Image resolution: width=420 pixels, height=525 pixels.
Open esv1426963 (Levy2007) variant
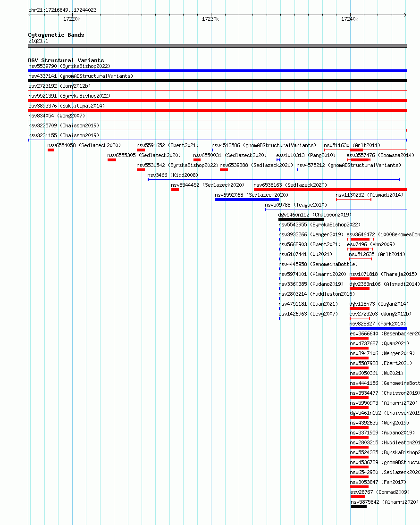point(308,314)
